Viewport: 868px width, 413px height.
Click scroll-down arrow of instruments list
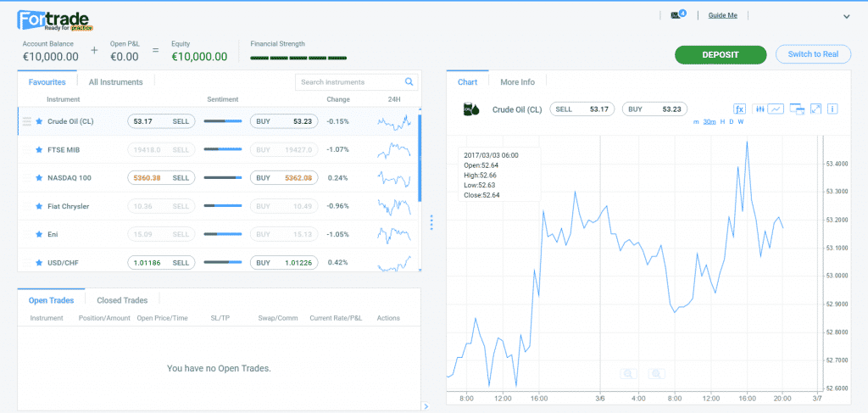(420, 270)
